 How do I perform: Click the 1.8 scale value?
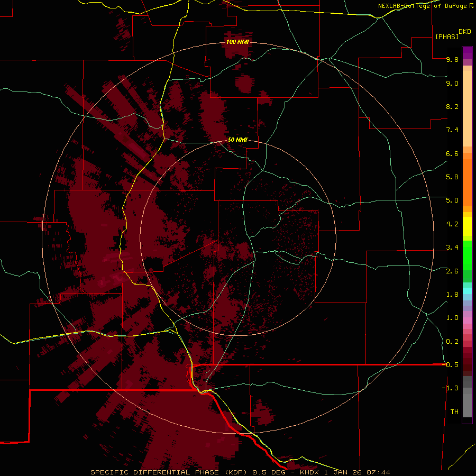coord(452,295)
